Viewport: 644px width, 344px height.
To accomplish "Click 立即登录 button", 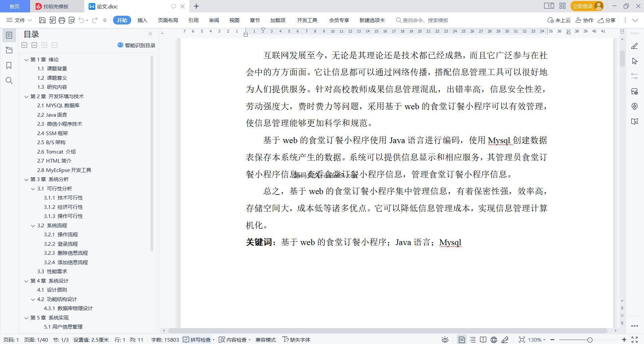I will tap(587, 6).
